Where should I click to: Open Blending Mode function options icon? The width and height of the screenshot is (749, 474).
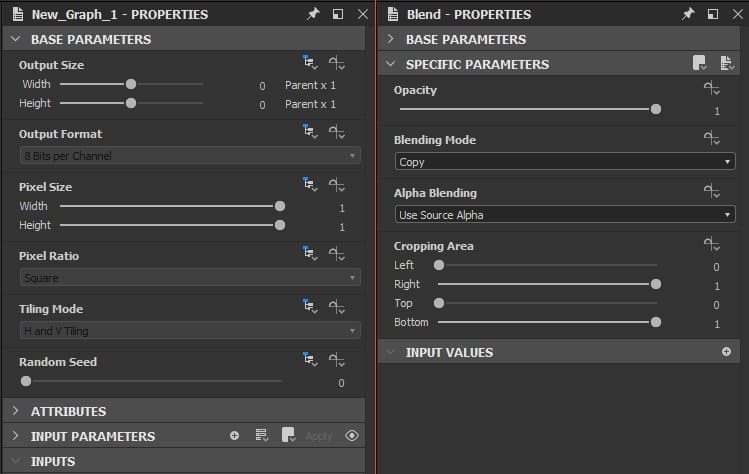712,138
